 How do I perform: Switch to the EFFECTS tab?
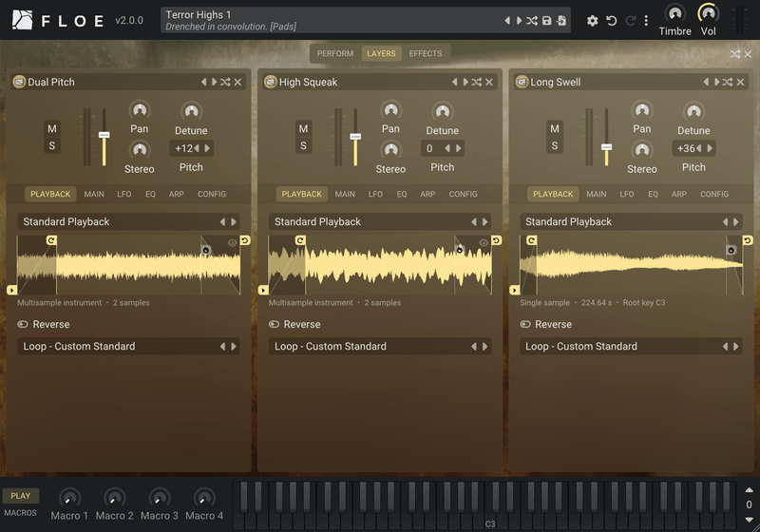425,53
